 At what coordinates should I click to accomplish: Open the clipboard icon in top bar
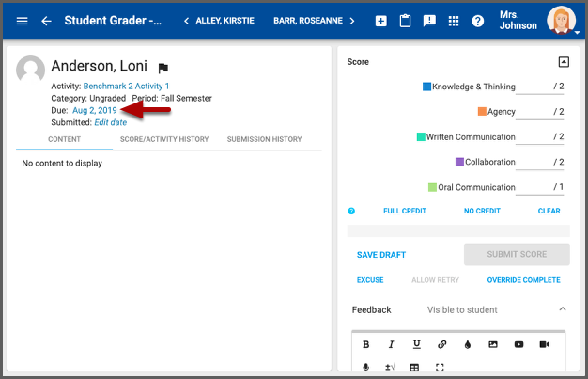[405, 21]
